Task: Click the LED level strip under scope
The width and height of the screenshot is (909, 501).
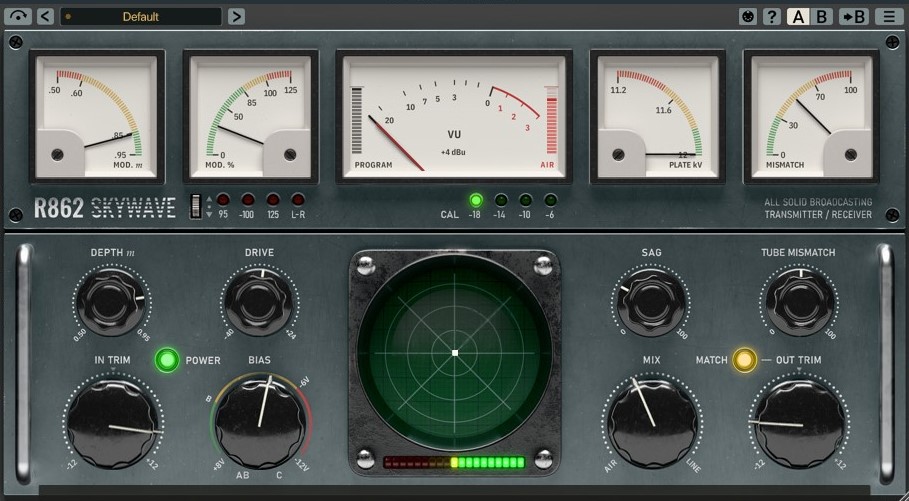Action: pyautogui.click(x=454, y=462)
